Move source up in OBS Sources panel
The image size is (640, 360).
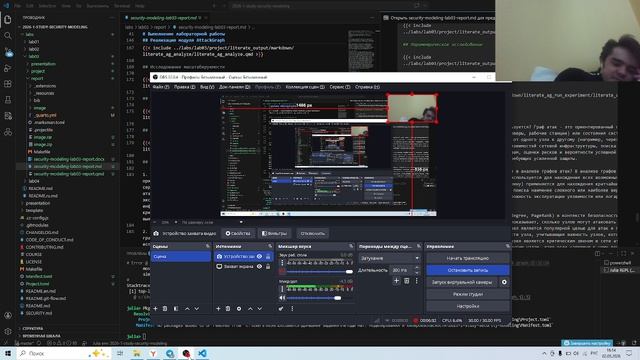(x=250, y=309)
